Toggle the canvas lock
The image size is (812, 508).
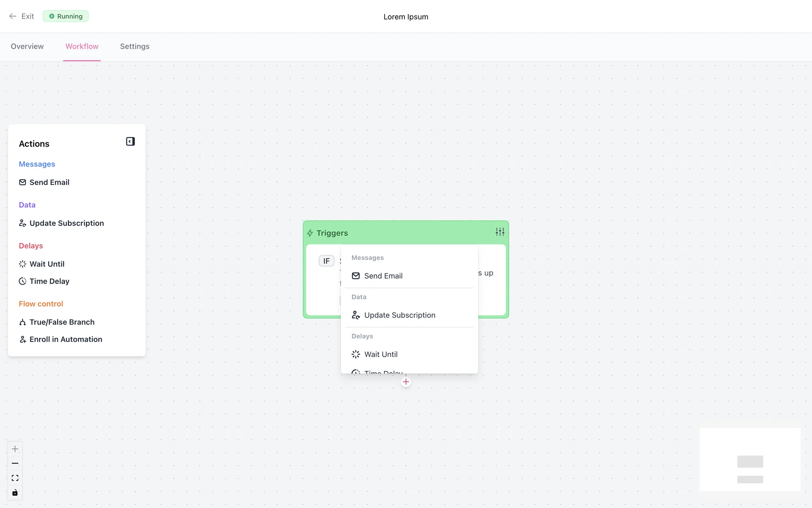pyautogui.click(x=15, y=492)
